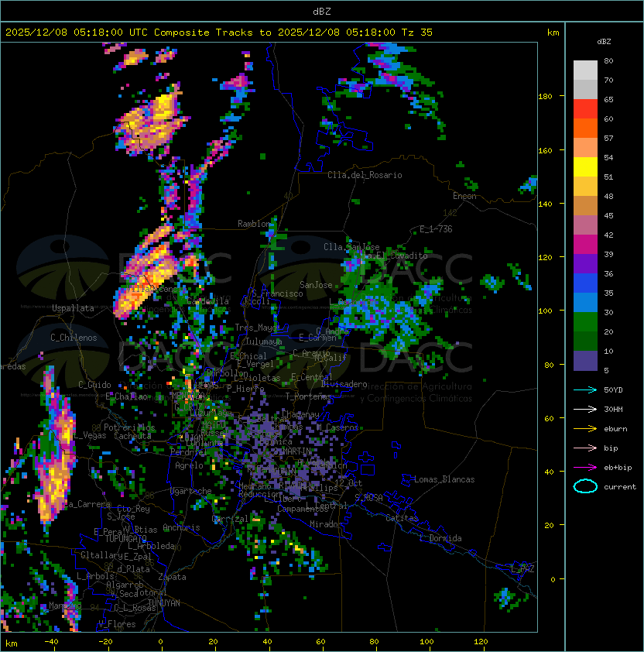Click the 'L_Dormida' map label
This screenshot has width=644, height=652.
coord(440,538)
